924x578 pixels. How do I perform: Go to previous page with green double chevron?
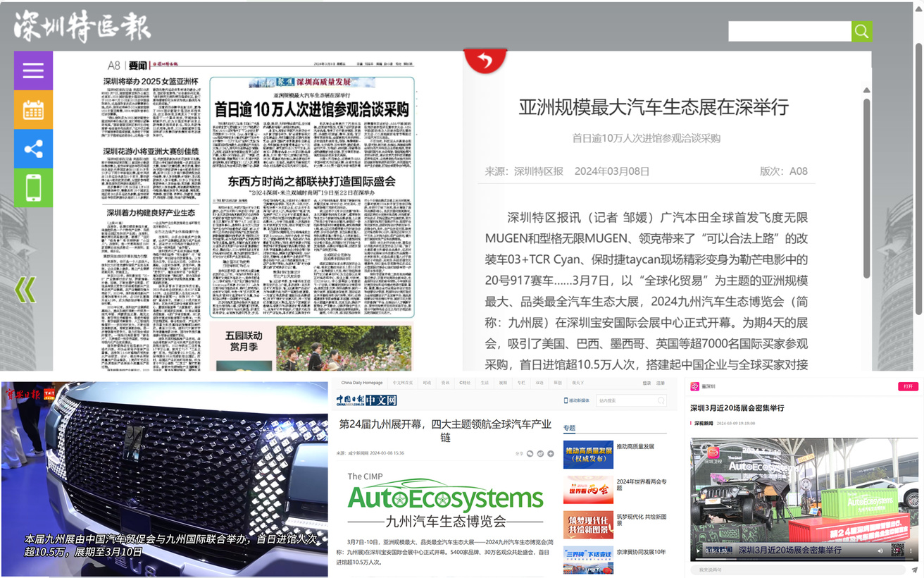(x=25, y=289)
